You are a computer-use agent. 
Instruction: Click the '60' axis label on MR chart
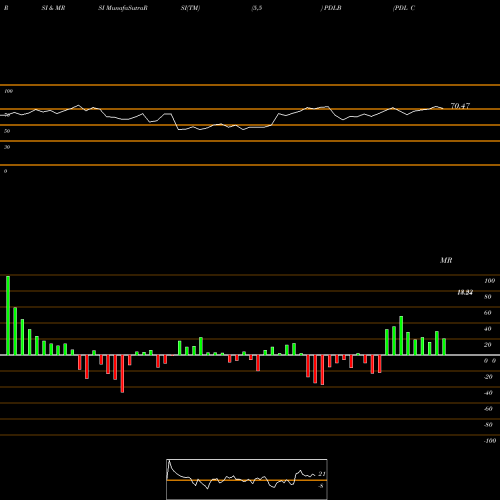(x=488, y=313)
